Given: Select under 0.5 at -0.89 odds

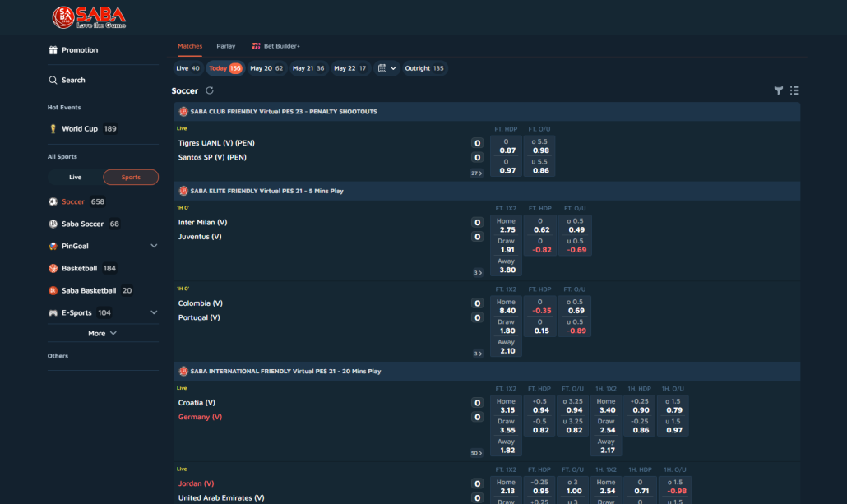Looking at the screenshot, I should [575, 326].
